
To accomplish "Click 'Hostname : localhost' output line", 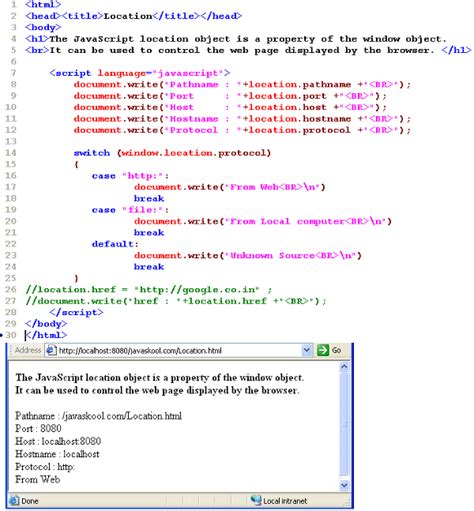I will (57, 454).
